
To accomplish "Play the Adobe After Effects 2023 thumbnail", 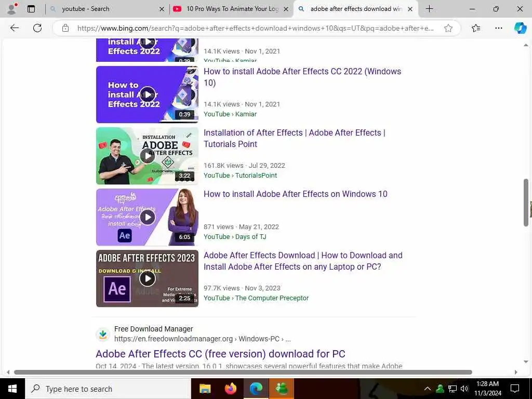I will click(x=147, y=278).
